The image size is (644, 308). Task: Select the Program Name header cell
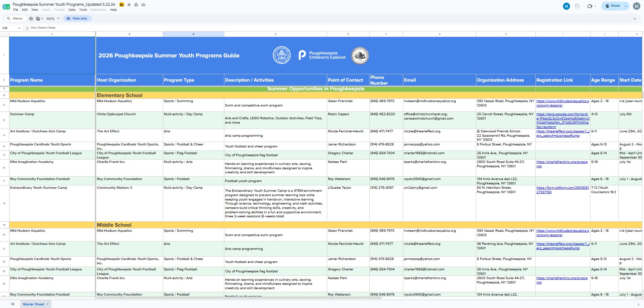pos(52,80)
